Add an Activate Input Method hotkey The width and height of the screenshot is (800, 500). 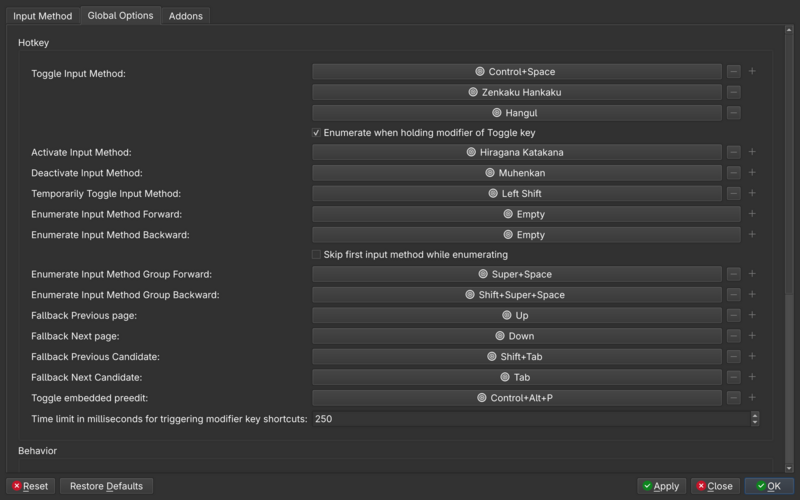752,152
